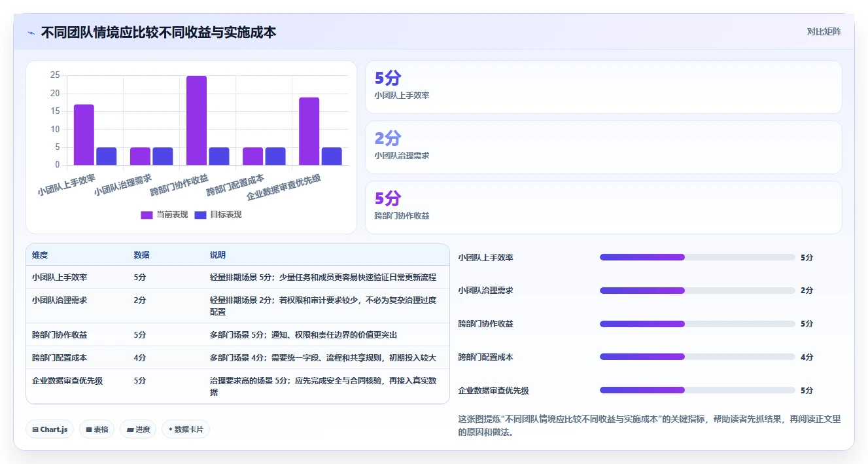Click the 企业数据审查优先级 progress bar
The height and width of the screenshot is (464, 868).
[x=697, y=390]
